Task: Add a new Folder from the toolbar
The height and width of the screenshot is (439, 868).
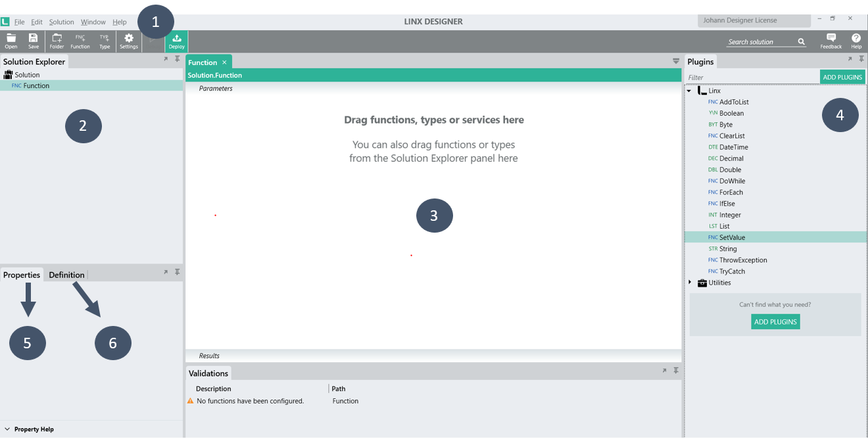Action: [x=57, y=41]
